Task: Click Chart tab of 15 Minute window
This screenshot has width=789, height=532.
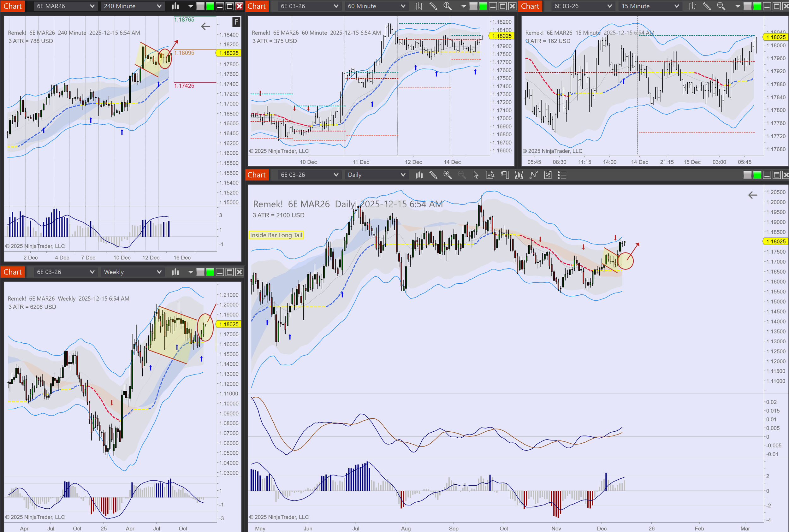Action: pyautogui.click(x=530, y=6)
